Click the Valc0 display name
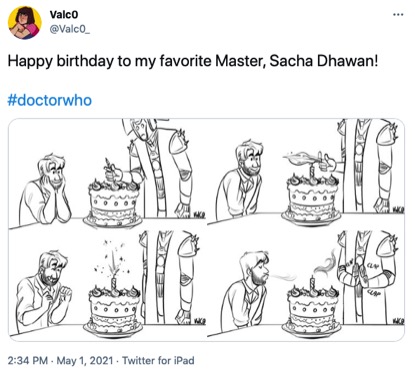Screen dimensions: 415x371 point(64,14)
